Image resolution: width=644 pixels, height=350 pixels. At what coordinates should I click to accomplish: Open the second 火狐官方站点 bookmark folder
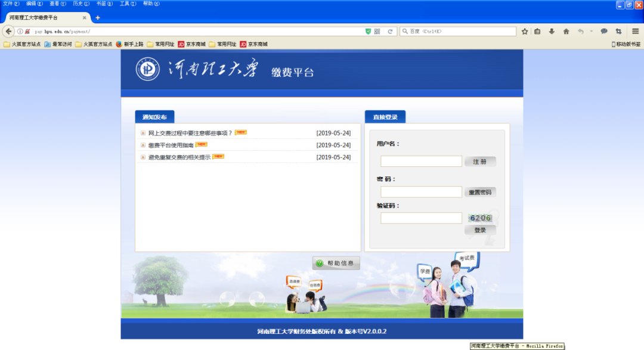coord(94,44)
